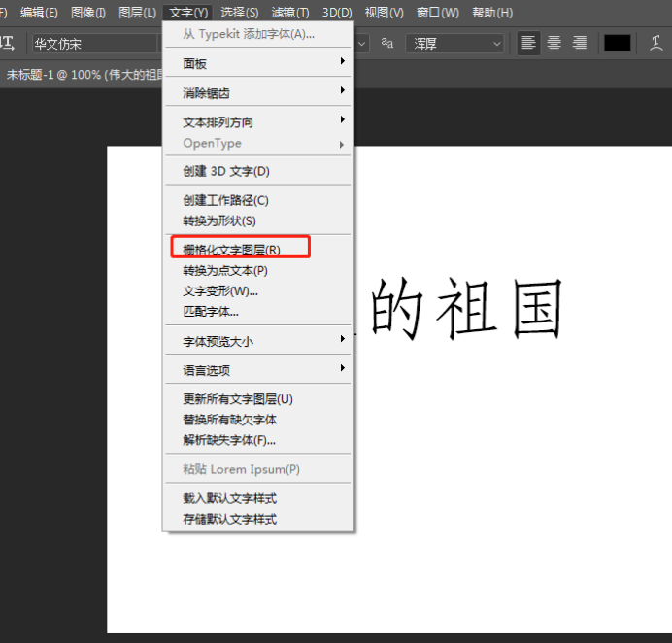Click the 祖 character on the canvas
Image resolution: width=672 pixels, height=643 pixels.
pyautogui.click(x=466, y=308)
